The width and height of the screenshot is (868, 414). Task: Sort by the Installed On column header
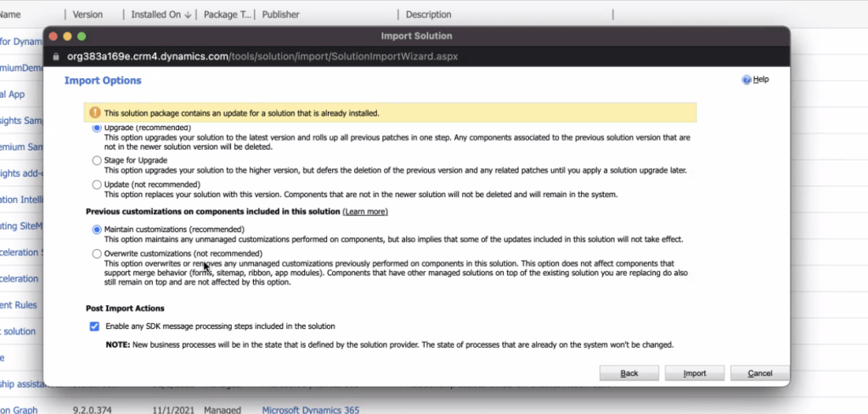pos(161,14)
